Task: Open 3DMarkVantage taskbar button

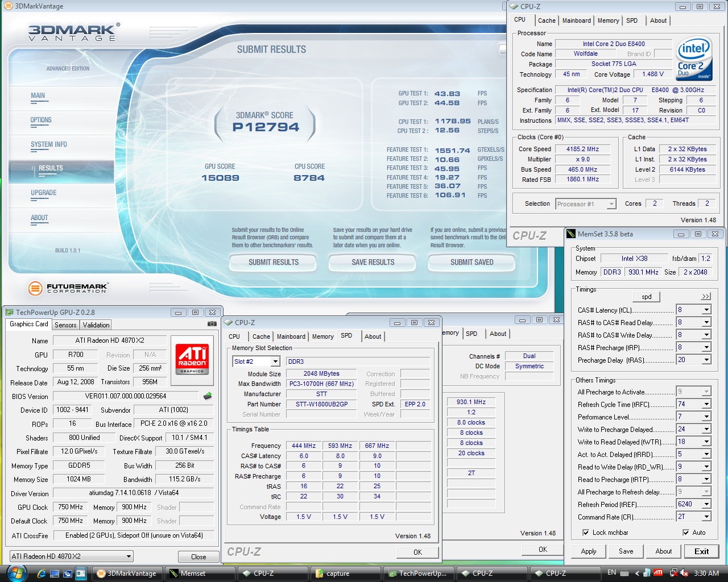Action: click(127, 573)
